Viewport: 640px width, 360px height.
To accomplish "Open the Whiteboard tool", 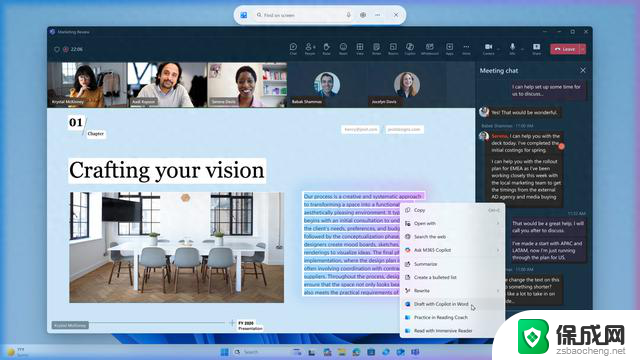I will click(x=429, y=49).
